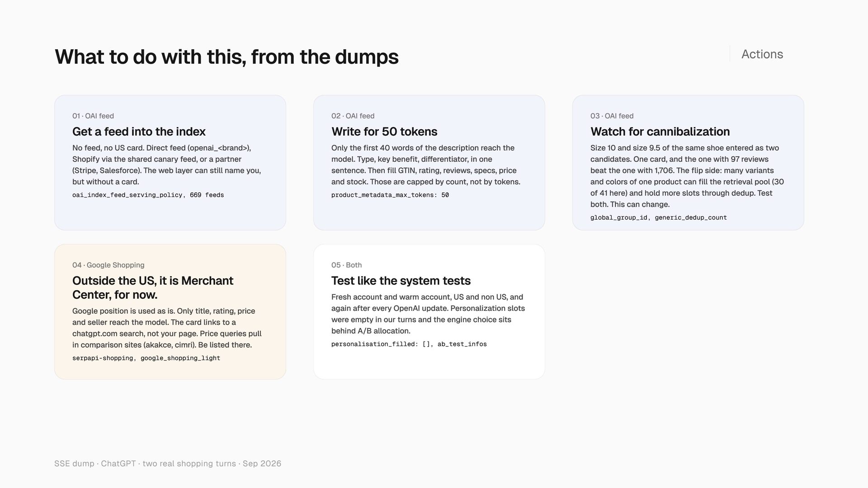Open the 'Test like the system tests' card
Image resolution: width=868 pixels, height=488 pixels.
tap(429, 312)
